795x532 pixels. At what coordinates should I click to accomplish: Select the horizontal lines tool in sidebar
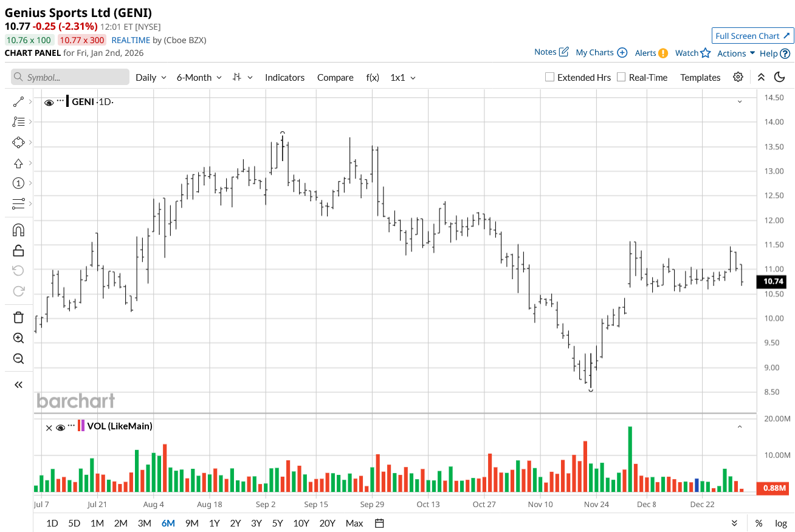[x=18, y=203]
